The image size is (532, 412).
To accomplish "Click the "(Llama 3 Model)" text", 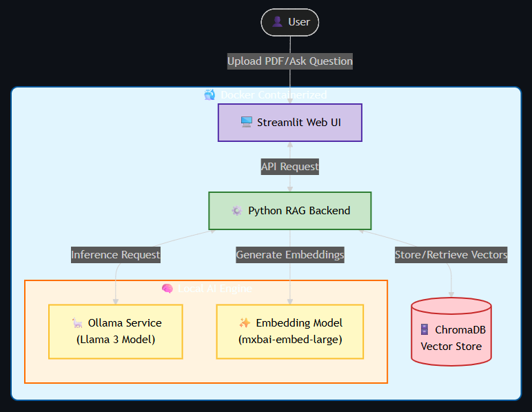I will (x=116, y=340).
